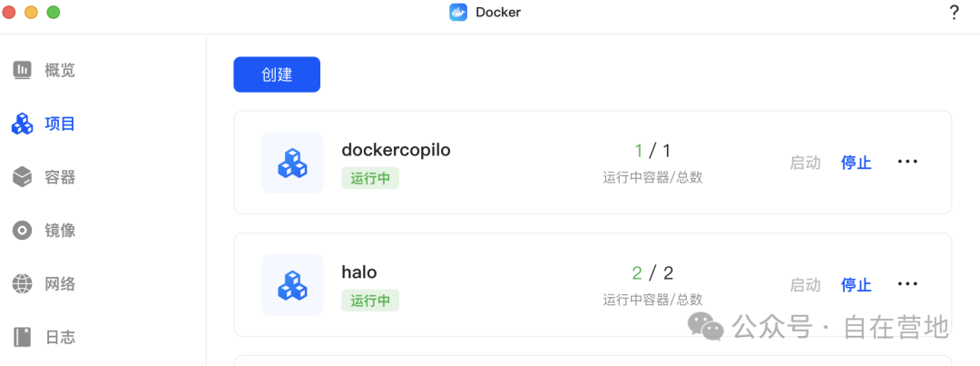Screen dimensions: 980x366
Task: Stop the halo project
Action: (x=856, y=285)
